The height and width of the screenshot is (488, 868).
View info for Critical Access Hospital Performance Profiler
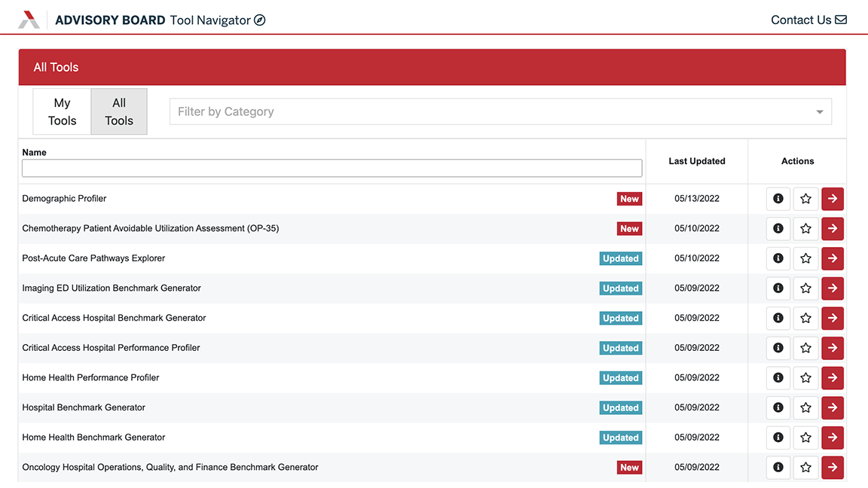pyautogui.click(x=778, y=348)
